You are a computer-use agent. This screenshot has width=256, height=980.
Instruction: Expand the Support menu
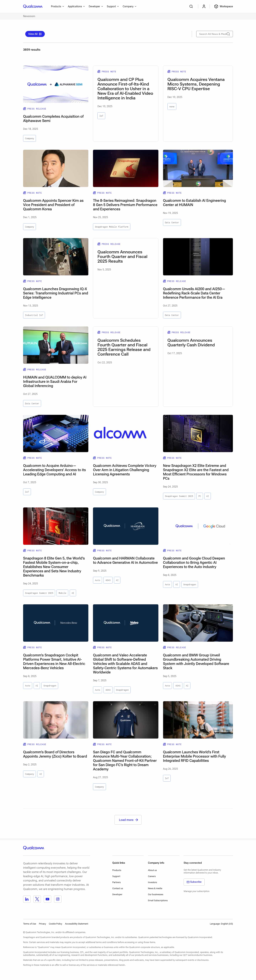tap(113, 6)
